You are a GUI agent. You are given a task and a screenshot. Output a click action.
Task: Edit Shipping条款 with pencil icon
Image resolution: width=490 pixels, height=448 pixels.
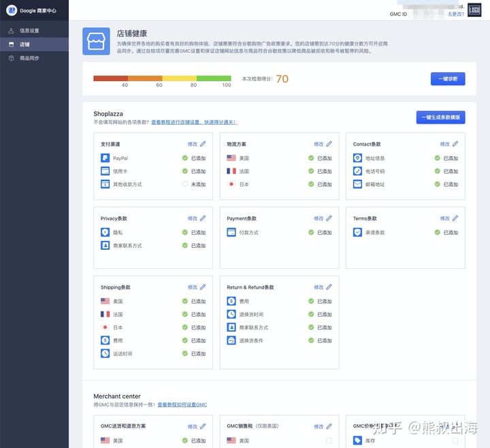coord(203,287)
